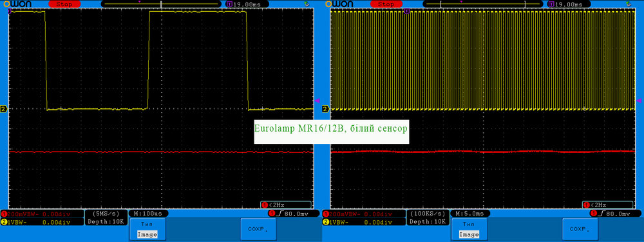The image size is (644, 242).
Task: Click the (5MS/s) sample rate readout
Action: [x=106, y=214]
